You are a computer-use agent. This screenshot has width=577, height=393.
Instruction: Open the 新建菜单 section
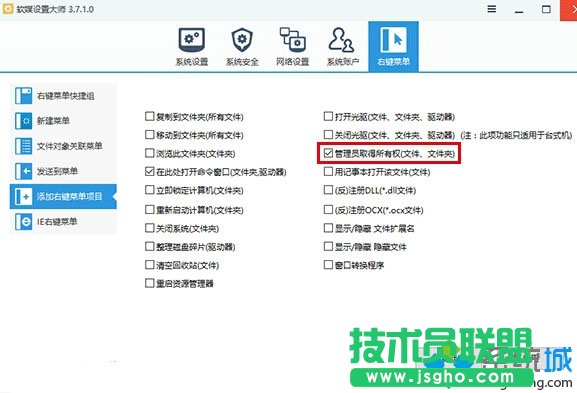[x=63, y=121]
